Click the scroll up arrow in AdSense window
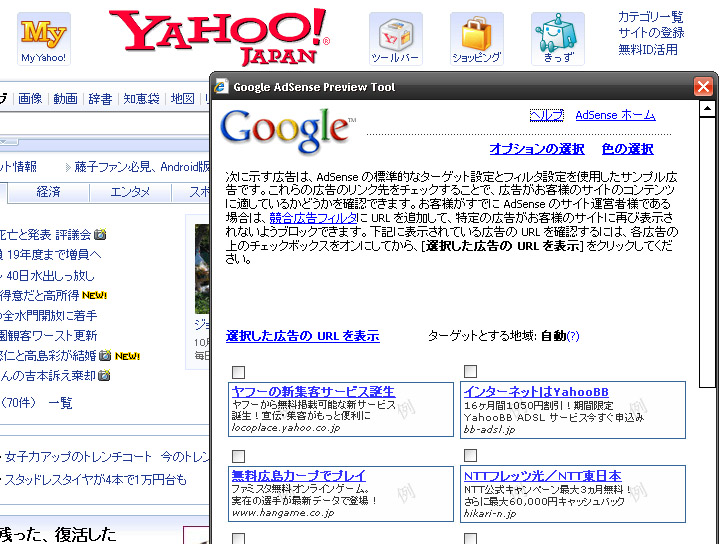The width and height of the screenshot is (728, 544). tap(707, 109)
